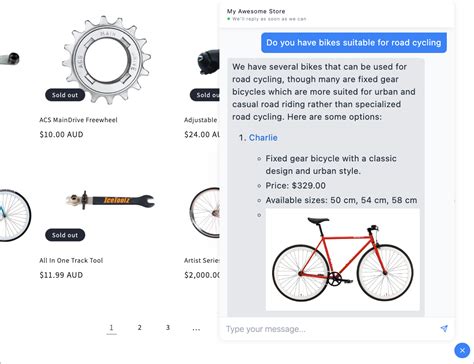Image resolution: width=474 pixels, height=364 pixels.
Task: Open the ACS MainDrive Freewheel title link
Action: tap(78, 120)
